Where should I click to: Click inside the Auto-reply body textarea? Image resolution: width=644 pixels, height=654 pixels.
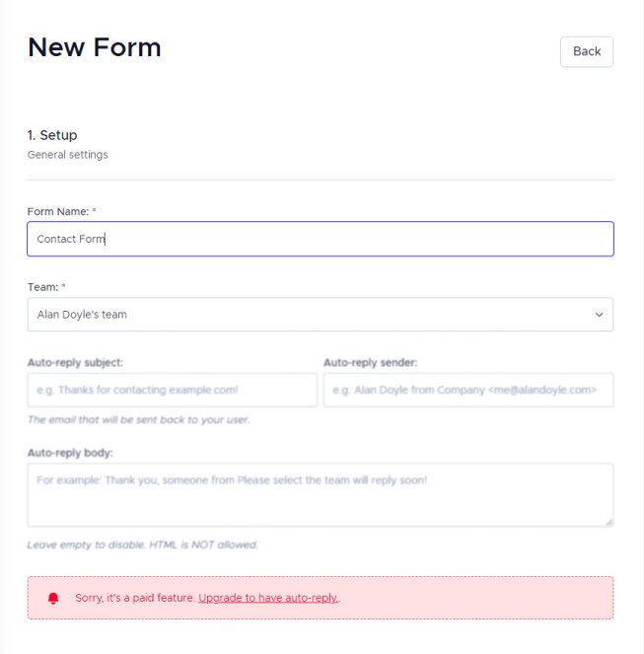tap(321, 494)
